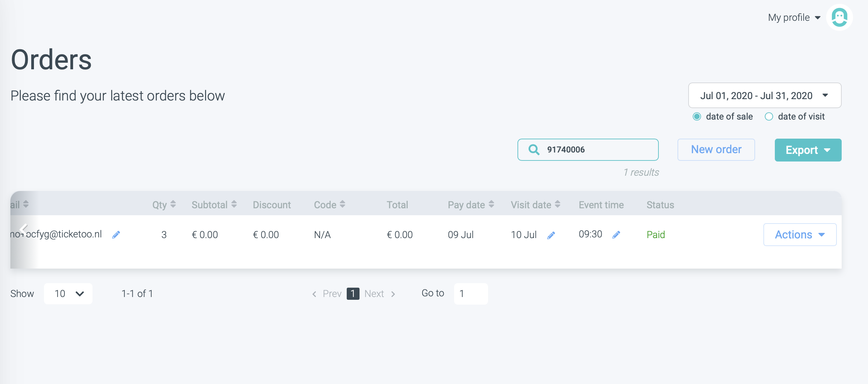
Task: Open the date range dropdown
Action: tap(764, 95)
